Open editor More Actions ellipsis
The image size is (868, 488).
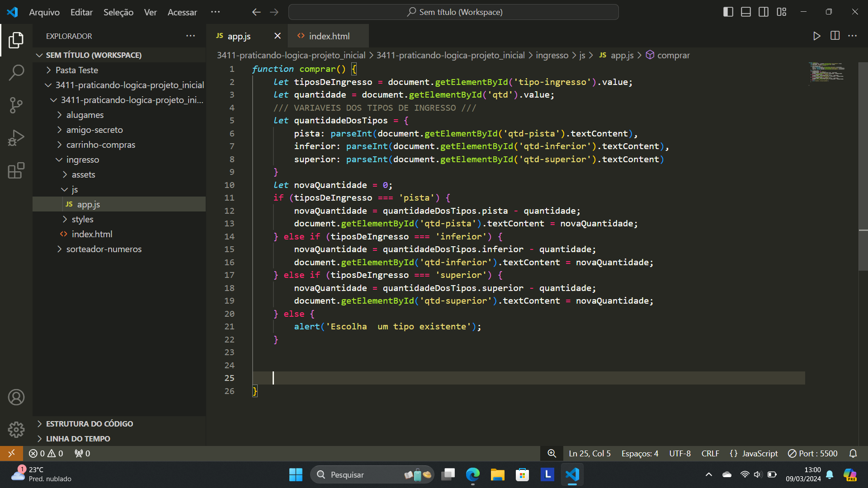(853, 36)
